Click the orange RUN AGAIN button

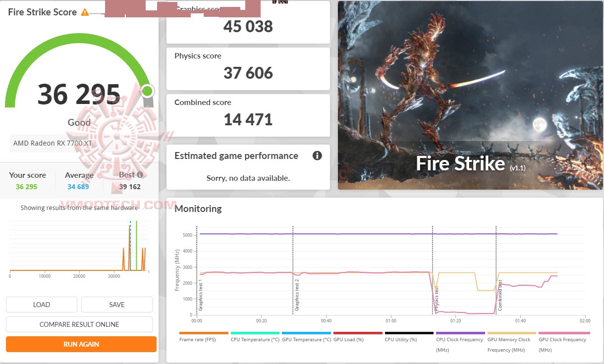pos(81,344)
